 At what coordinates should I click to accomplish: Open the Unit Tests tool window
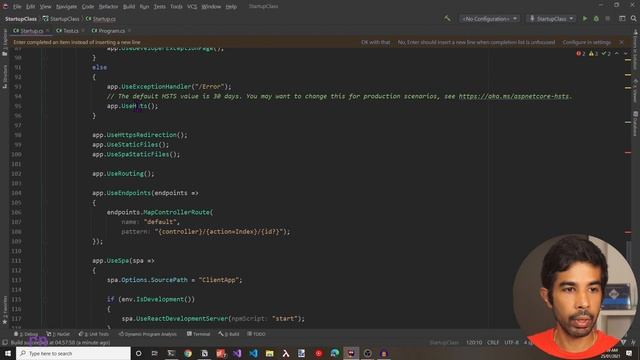(93, 334)
